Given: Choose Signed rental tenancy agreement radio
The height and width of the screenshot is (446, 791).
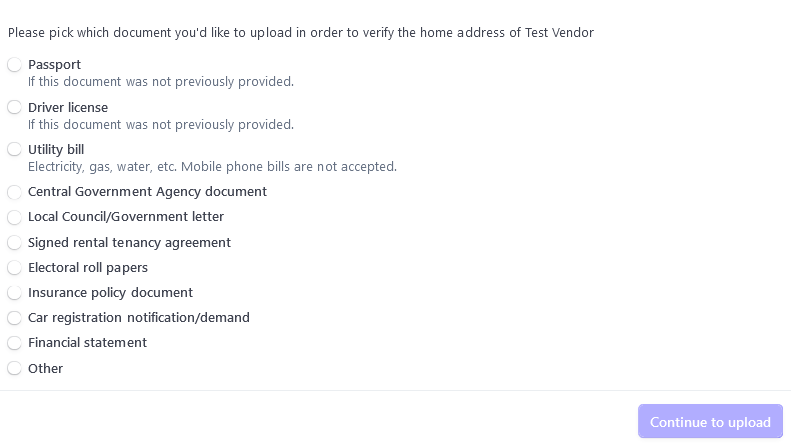Looking at the screenshot, I should 14,242.
